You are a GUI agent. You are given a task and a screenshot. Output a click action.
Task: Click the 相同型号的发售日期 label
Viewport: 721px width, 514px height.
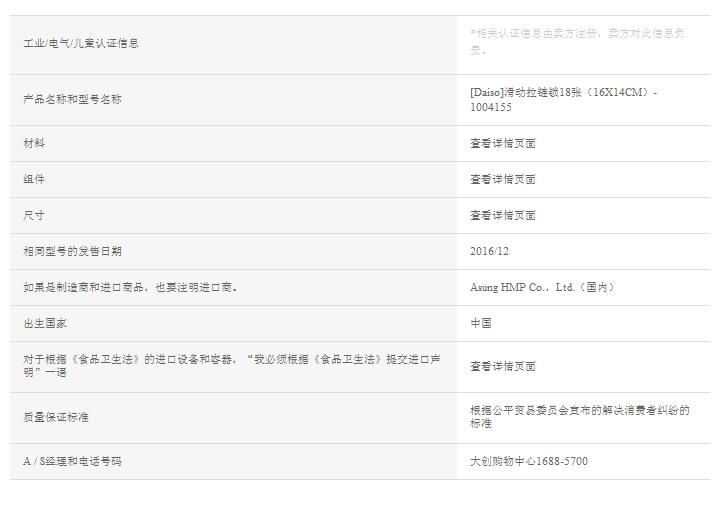pyautogui.click(x=72, y=251)
